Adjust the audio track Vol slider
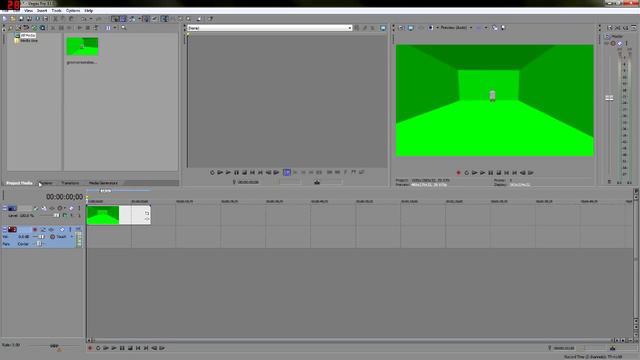This screenshot has width=640, height=360. point(40,237)
